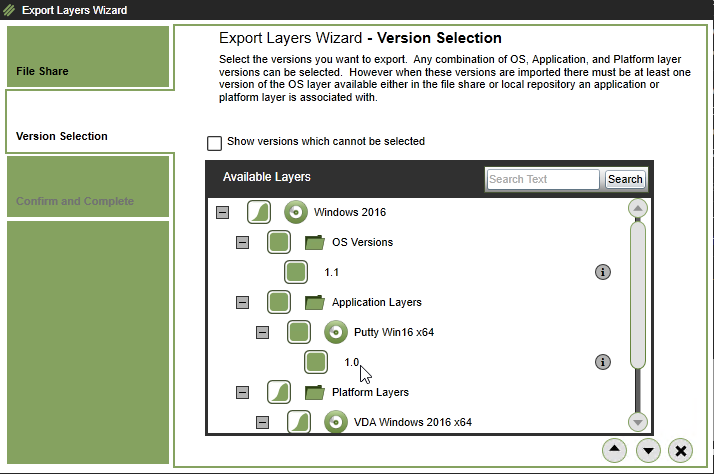The width and height of the screenshot is (714, 474).
Task: Cancel the wizard with the X button
Action: coord(681,450)
